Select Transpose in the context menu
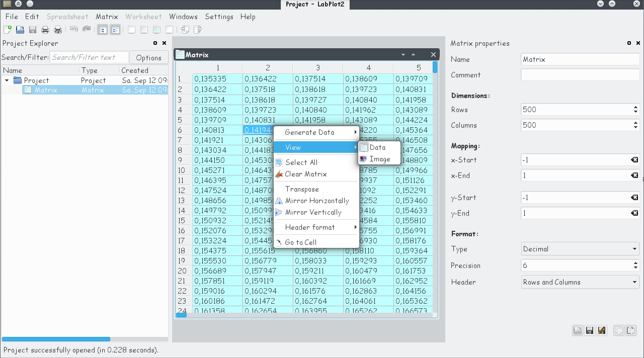The width and height of the screenshot is (644, 358). 302,189
